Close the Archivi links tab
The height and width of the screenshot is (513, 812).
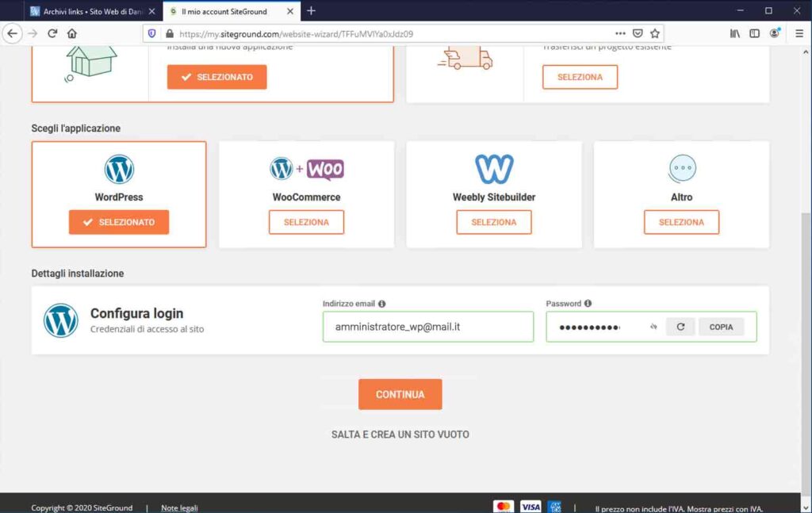point(151,11)
